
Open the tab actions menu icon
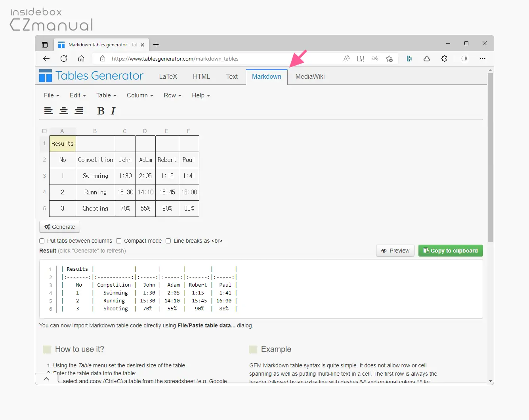(x=45, y=45)
